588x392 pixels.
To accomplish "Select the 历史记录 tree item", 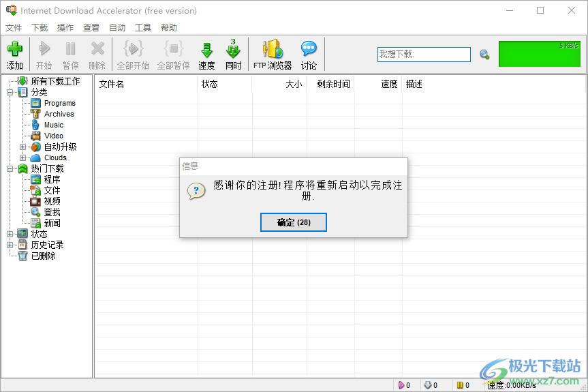I will click(47, 245).
